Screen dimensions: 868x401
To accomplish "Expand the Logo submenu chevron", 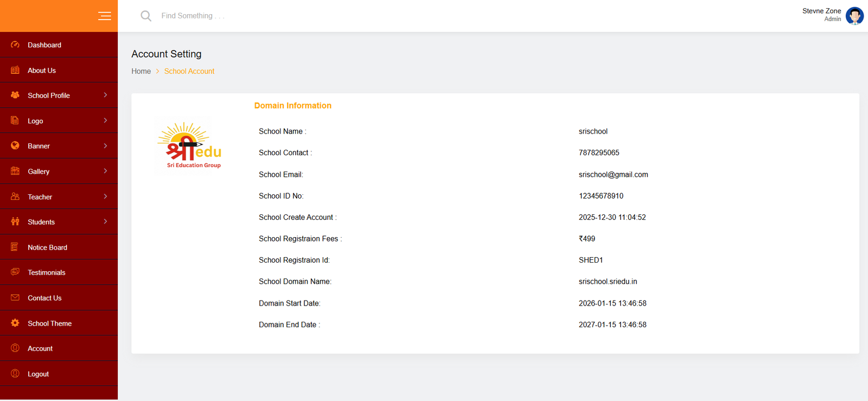I will 105,120.
